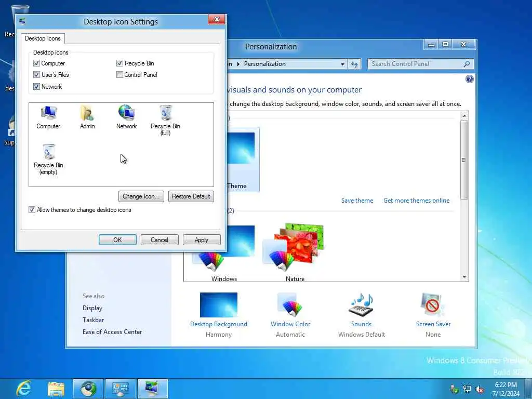Open Ease of Access Center link
This screenshot has width=532, height=399.
pos(112,332)
